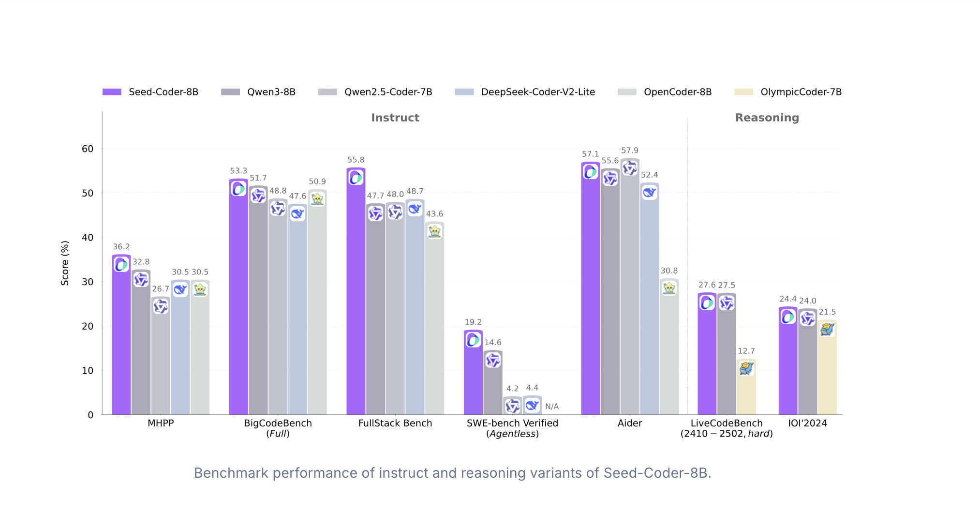The width and height of the screenshot is (980, 515).
Task: Click the Seed-Coder icon on the SWE-bench 19.2 bar
Action: click(473, 340)
